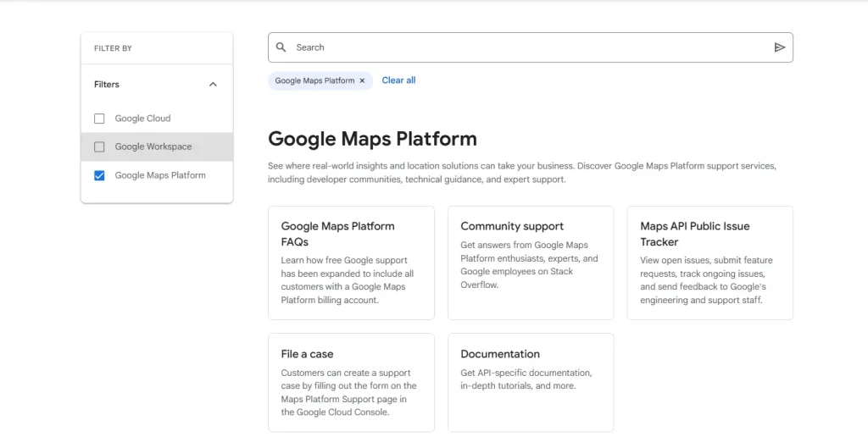Open the Documentation card

tap(531, 382)
